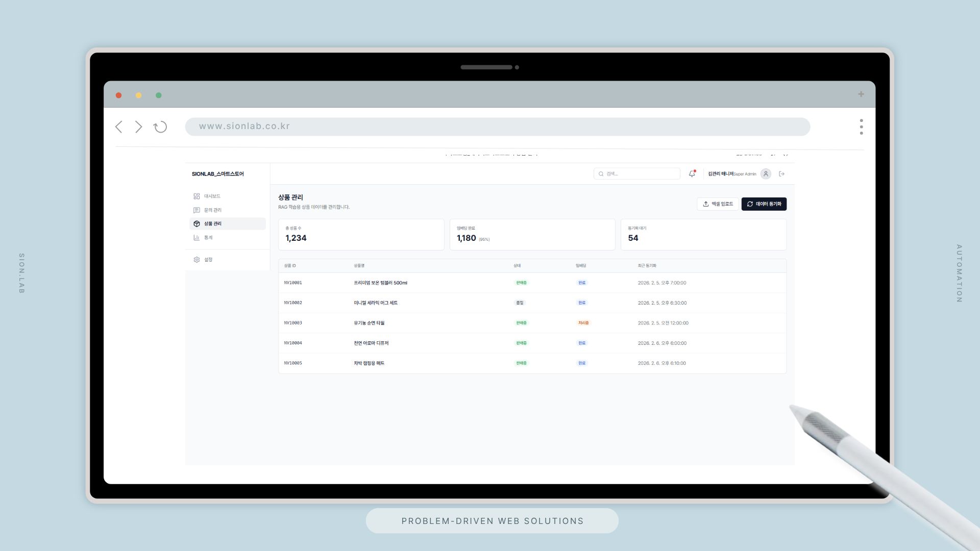Open 통계 in the sidebar

(208, 238)
